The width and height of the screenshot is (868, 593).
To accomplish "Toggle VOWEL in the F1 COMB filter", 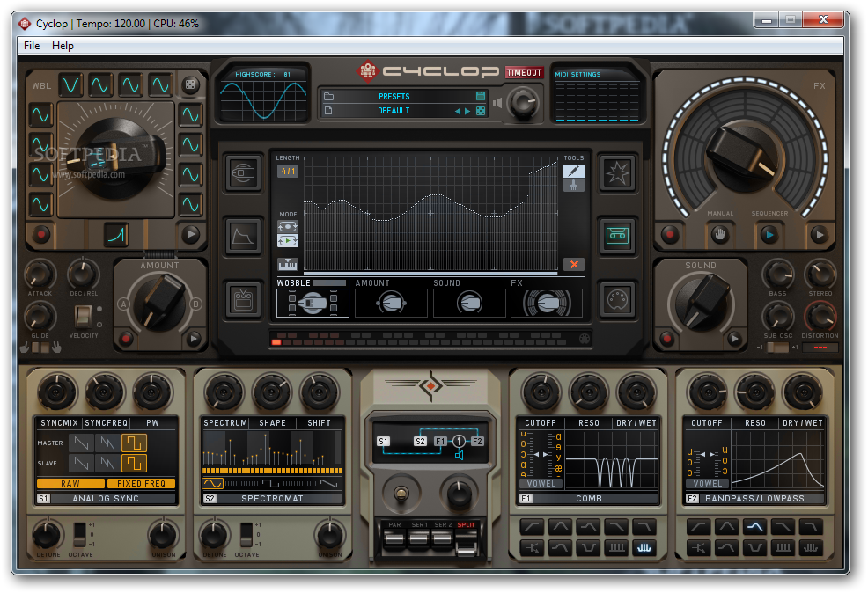I will point(541,484).
